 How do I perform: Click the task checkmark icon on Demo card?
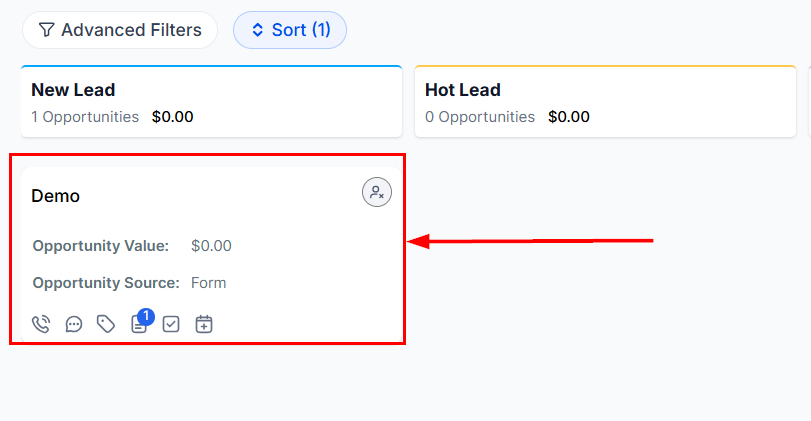(171, 324)
